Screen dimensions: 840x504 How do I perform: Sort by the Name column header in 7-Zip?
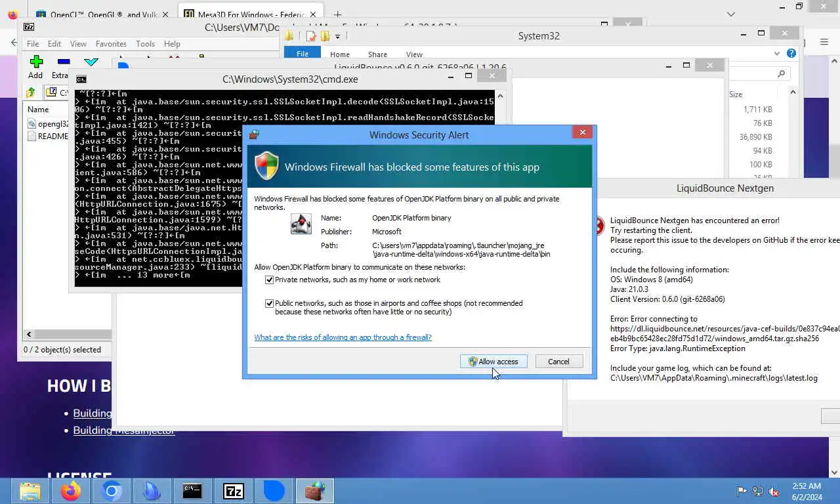coord(38,110)
